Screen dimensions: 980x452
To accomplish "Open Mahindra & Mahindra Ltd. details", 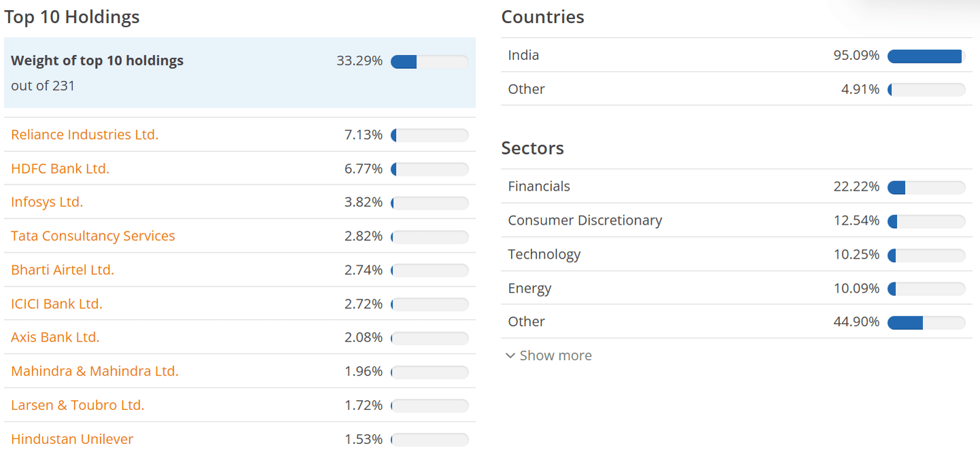I will click(95, 371).
